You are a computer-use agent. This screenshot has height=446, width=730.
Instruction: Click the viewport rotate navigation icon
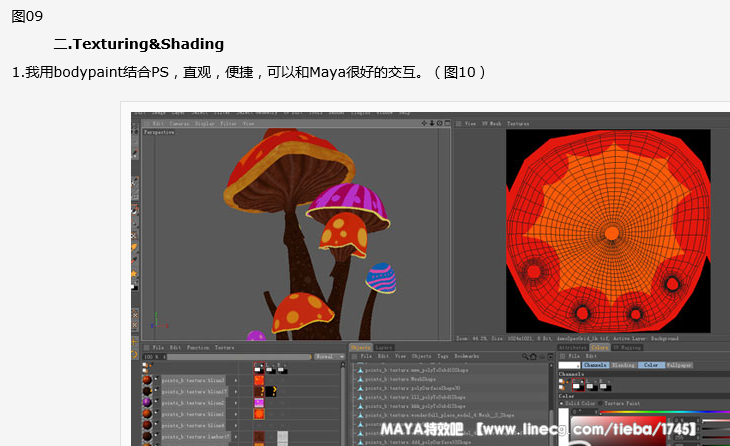pyautogui.click(x=439, y=123)
